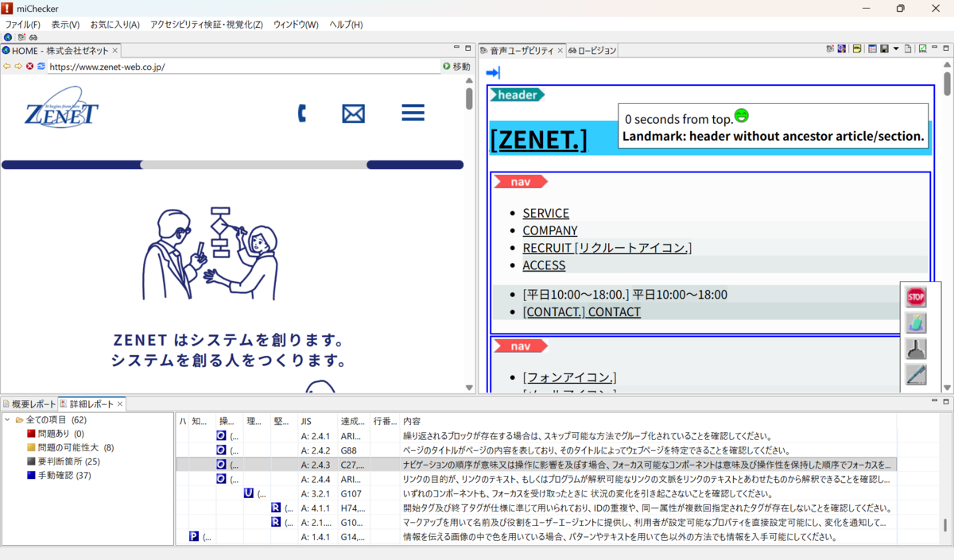Refresh the page in embedded browser
Image resolution: width=954 pixels, height=560 pixels.
(x=41, y=67)
